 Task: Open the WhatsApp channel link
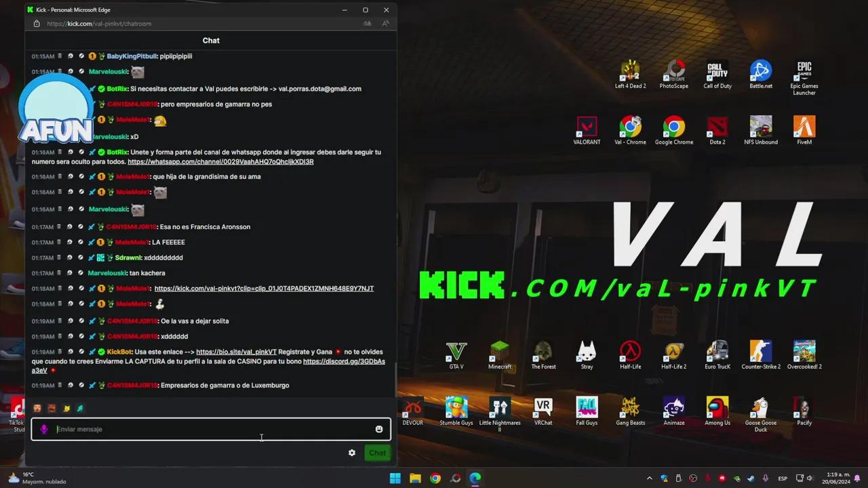(220, 162)
